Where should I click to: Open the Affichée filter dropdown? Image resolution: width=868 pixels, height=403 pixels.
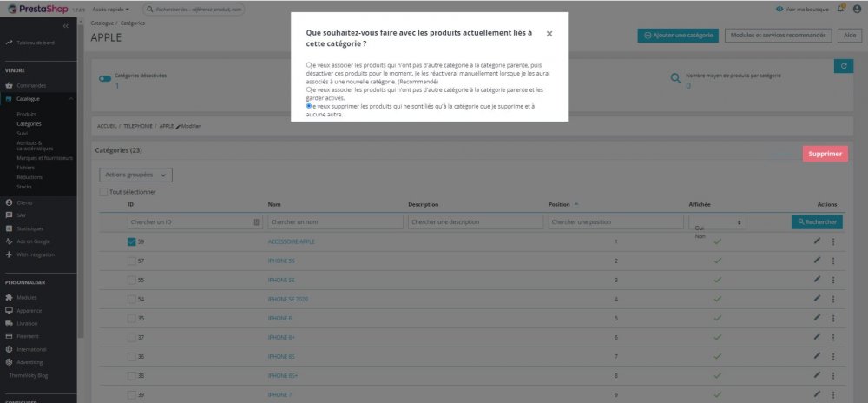pos(718,222)
